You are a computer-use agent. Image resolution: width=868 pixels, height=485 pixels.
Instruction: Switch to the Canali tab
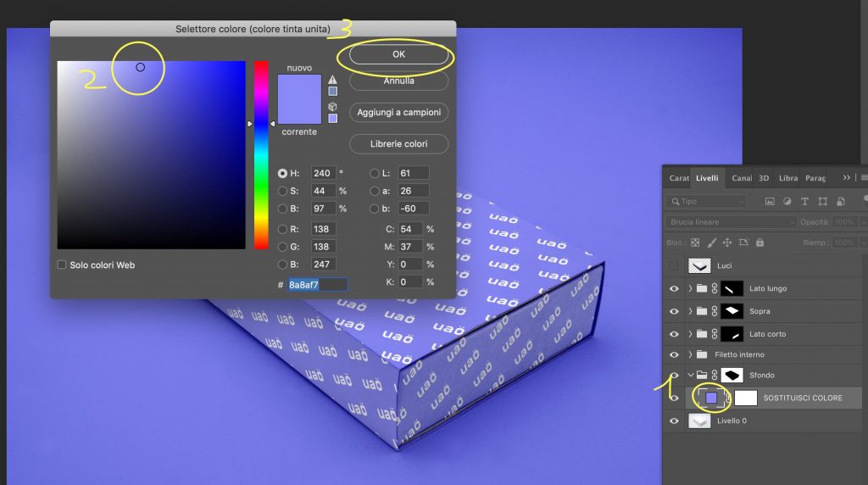tap(741, 178)
